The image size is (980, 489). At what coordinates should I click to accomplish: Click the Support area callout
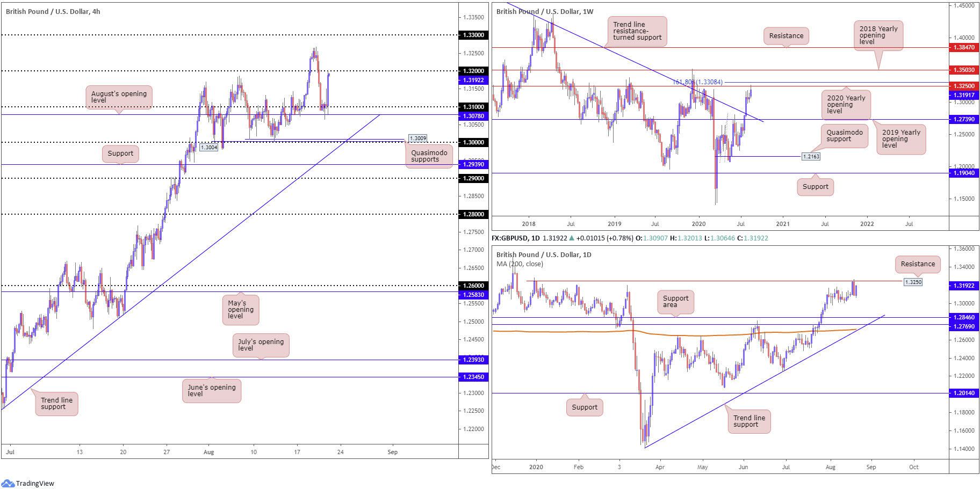pyautogui.click(x=675, y=302)
